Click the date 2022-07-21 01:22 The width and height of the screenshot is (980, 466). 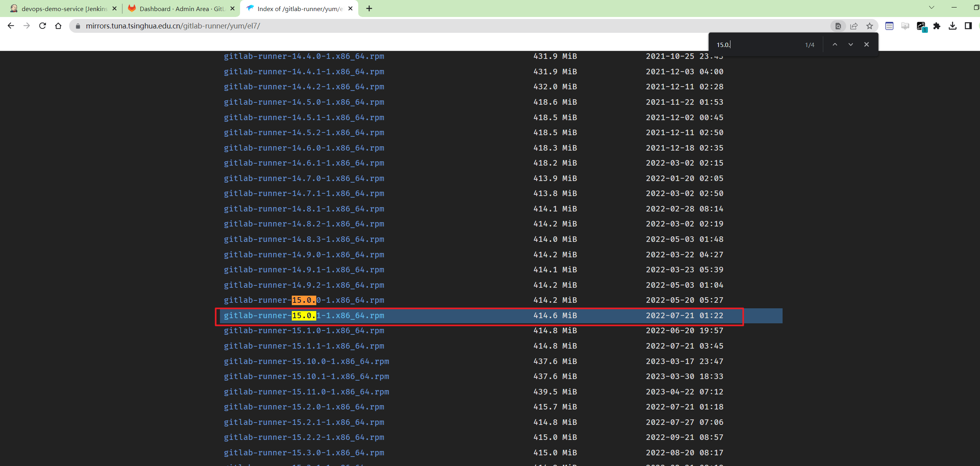click(x=685, y=315)
